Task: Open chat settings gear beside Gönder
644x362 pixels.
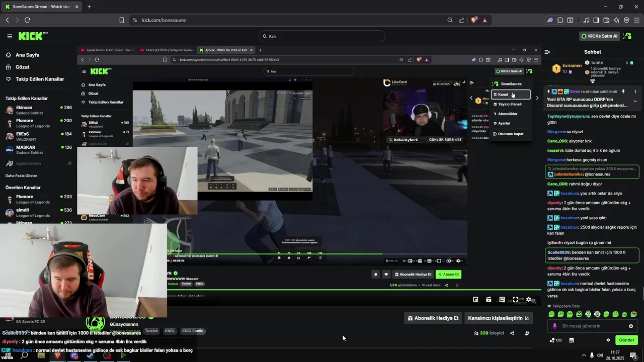Action: pyautogui.click(x=608, y=340)
